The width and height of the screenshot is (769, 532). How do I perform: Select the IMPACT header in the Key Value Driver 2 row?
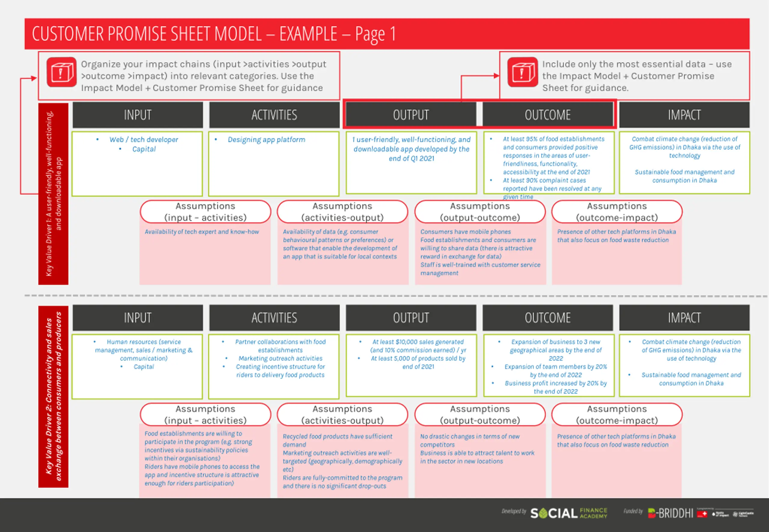[x=684, y=318]
